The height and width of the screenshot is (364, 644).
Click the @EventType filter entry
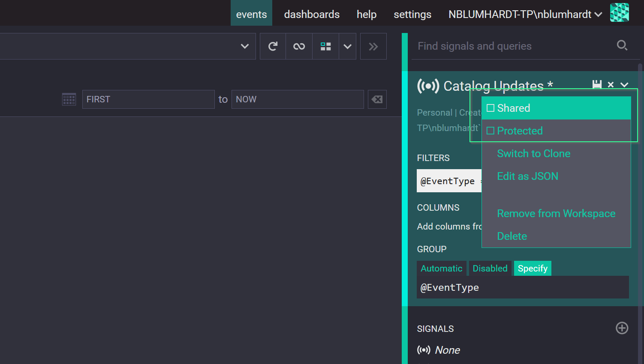(449, 181)
